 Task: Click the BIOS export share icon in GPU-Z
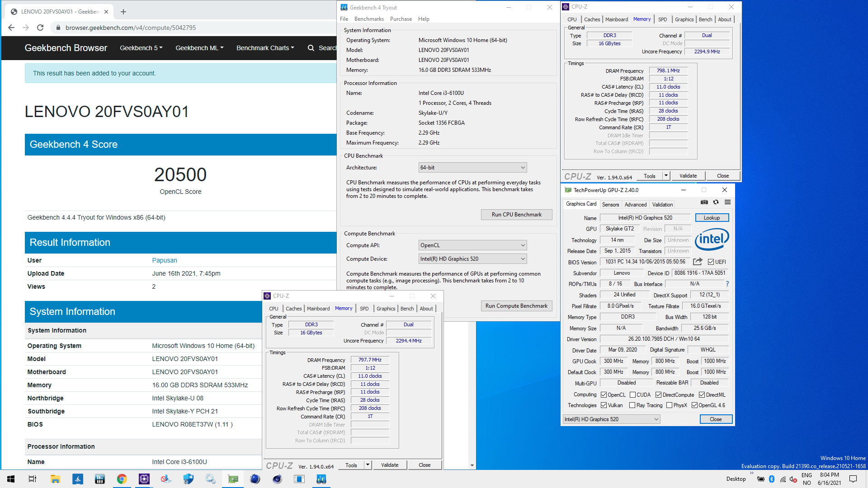click(698, 262)
